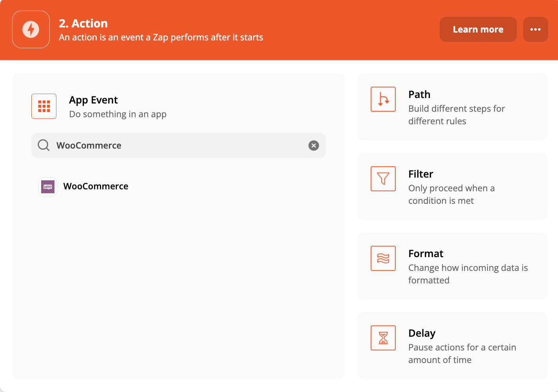Choose the Delay step option

pos(452,346)
